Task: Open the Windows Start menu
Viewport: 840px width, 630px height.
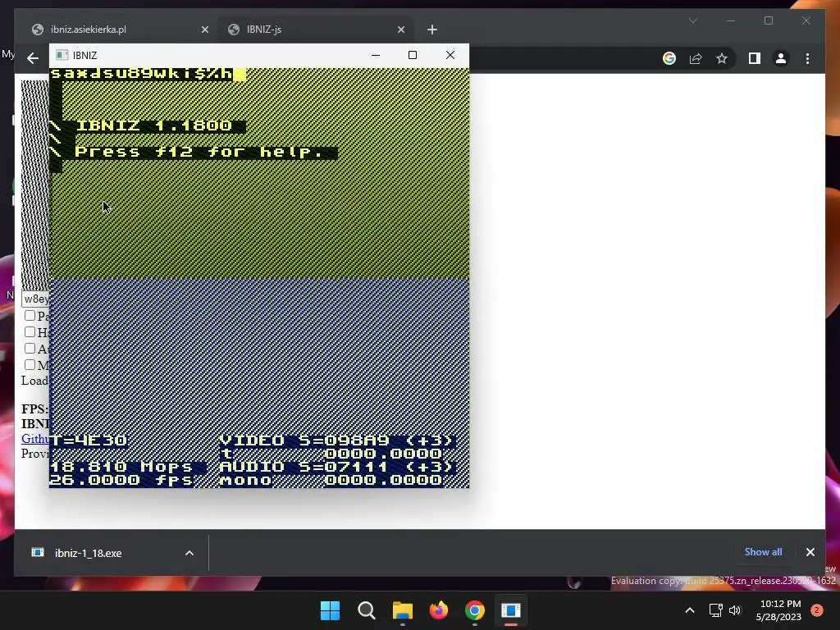Action: tap(330, 610)
